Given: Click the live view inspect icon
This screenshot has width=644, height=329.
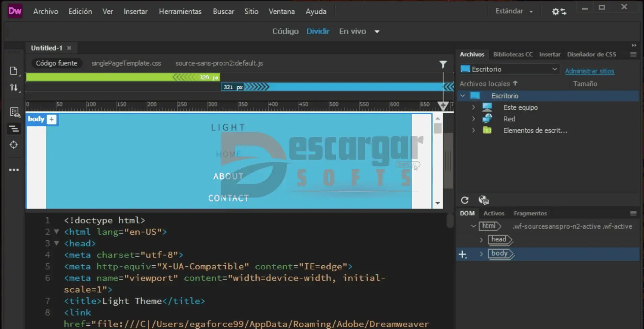Looking at the screenshot, I should [14, 112].
